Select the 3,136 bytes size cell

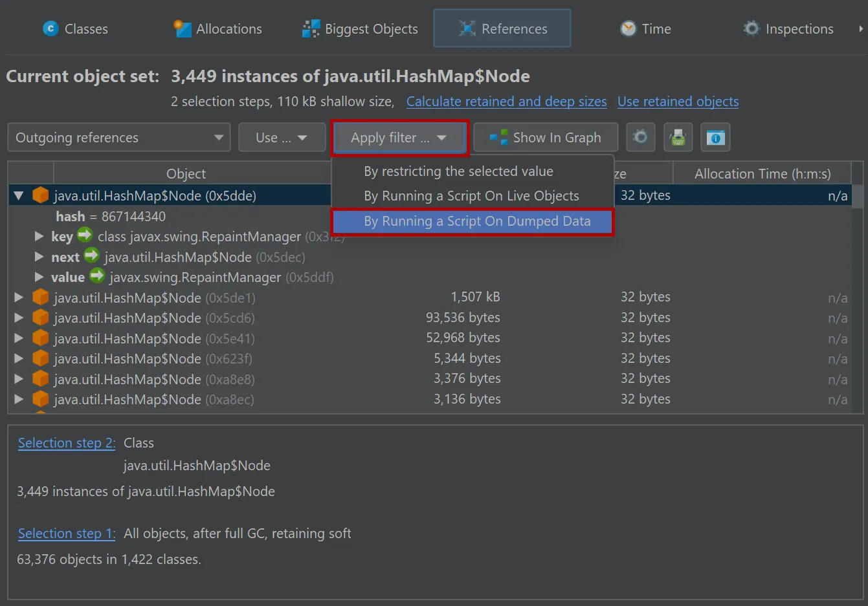[467, 399]
